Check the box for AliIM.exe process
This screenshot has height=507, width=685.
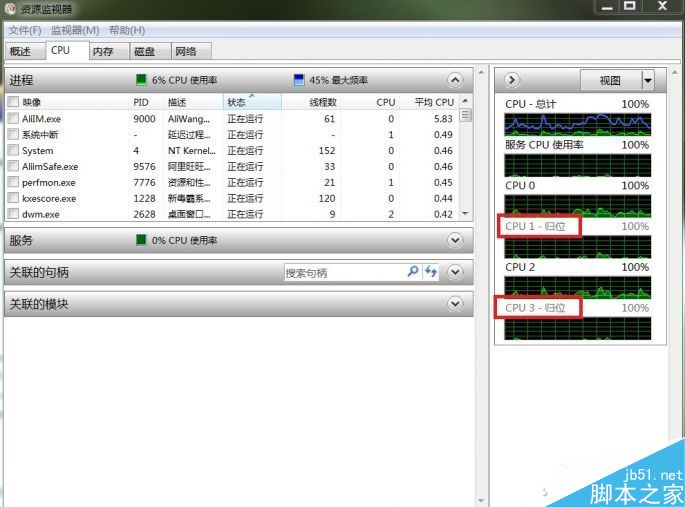(x=13, y=119)
